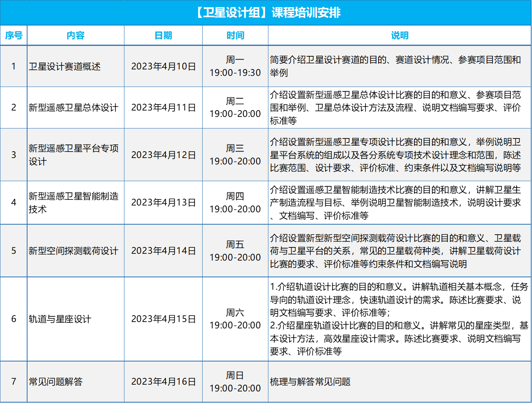Click the 2023年4月12日 date cell
The height and width of the screenshot is (403, 532).
[x=164, y=155]
